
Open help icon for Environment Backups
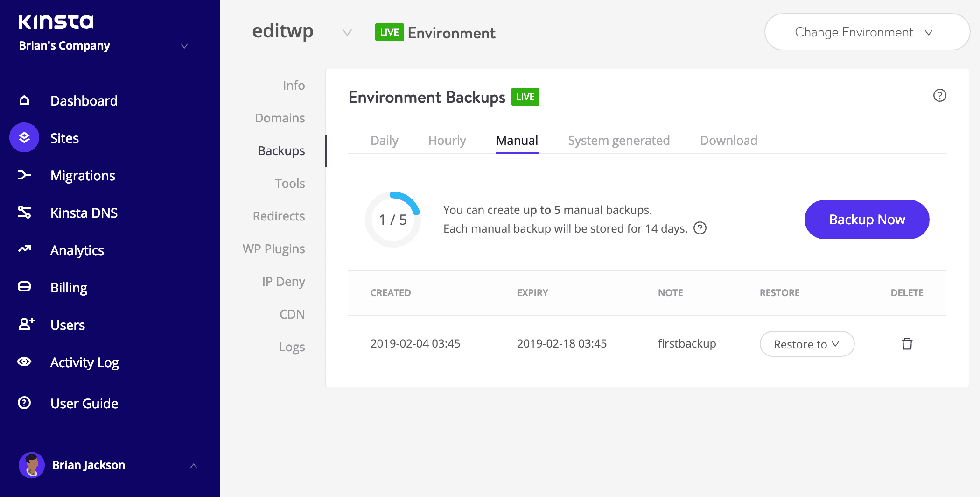(939, 95)
